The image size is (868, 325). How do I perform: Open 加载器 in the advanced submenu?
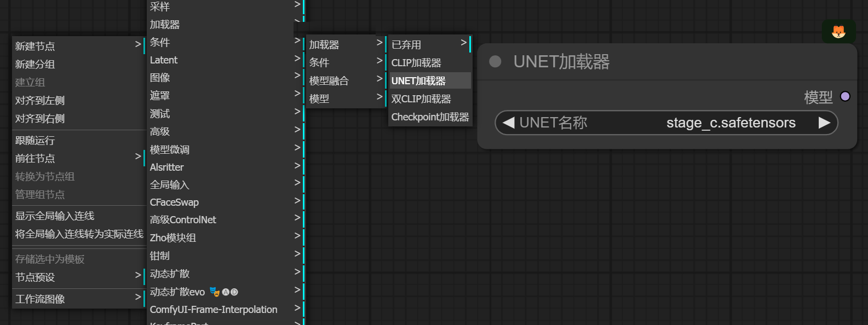coord(346,44)
